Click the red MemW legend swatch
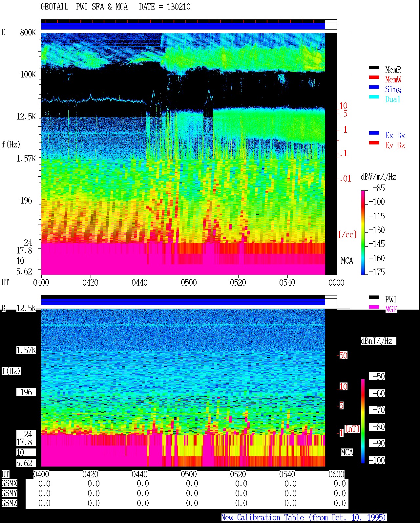This screenshot has width=420, height=523. click(374, 77)
